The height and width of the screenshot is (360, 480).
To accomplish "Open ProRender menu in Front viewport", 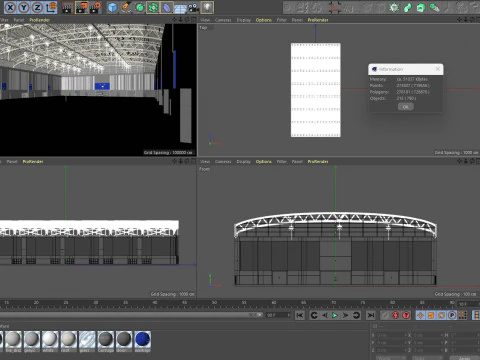I will 318,162.
